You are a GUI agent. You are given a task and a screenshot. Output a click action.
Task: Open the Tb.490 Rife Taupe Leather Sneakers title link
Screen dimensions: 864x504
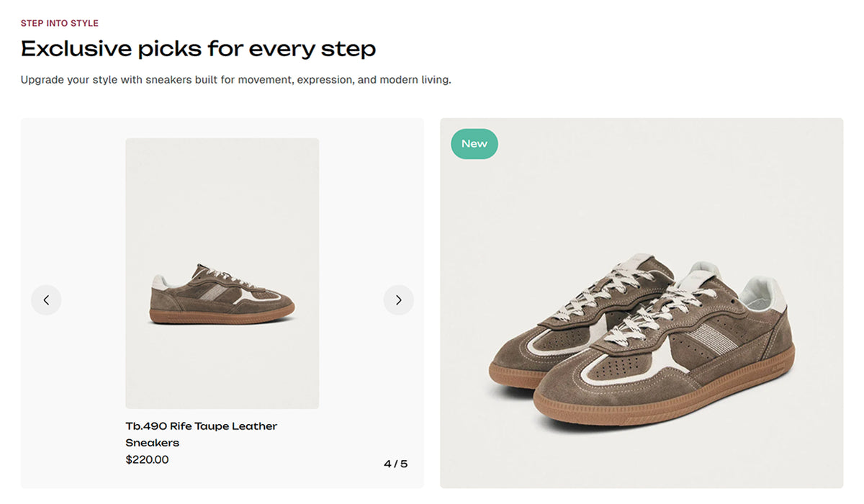click(201, 426)
